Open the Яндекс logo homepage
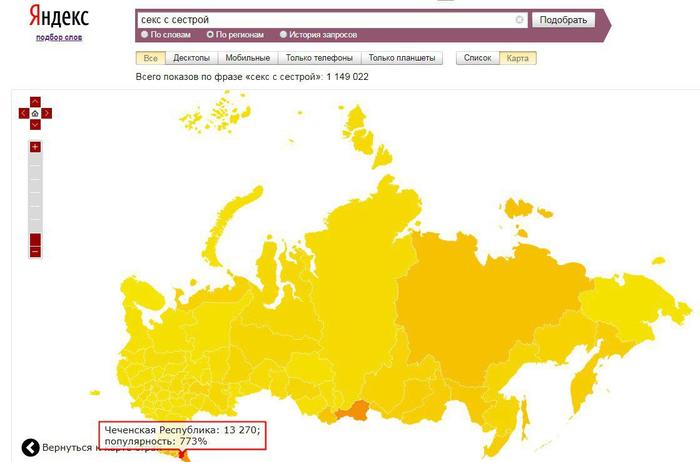700x462 pixels. coord(58,17)
